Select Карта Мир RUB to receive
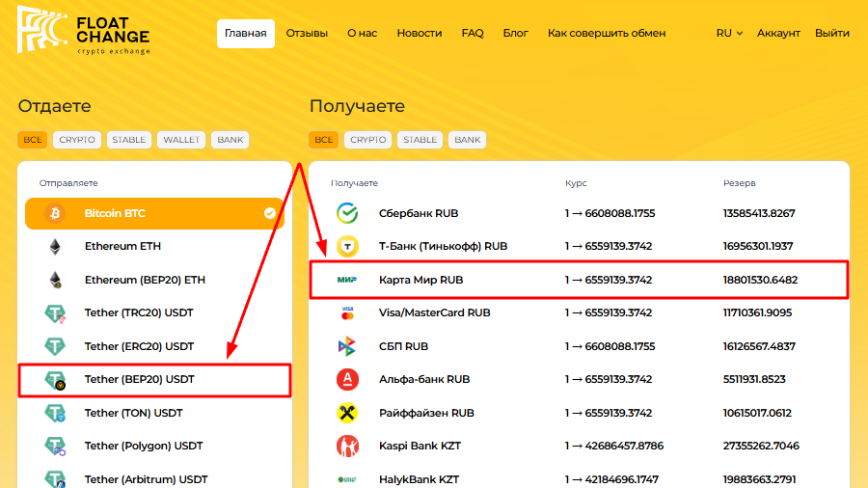Viewport: 868px width, 488px height. coord(579,280)
